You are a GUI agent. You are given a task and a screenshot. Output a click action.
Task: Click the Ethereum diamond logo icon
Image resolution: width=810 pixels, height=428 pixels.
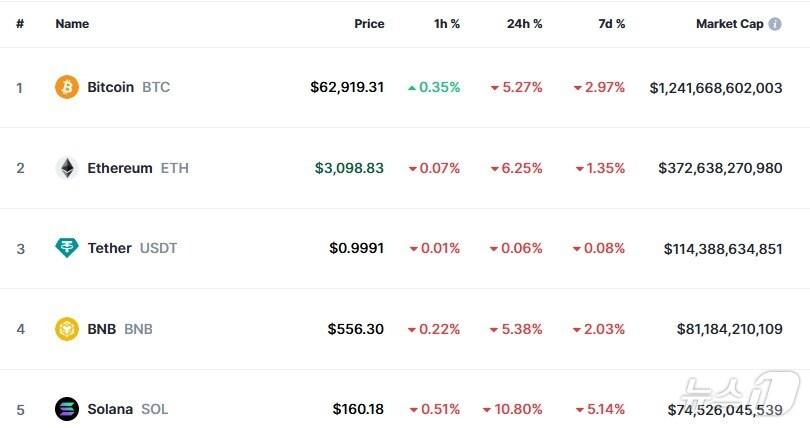[67, 168]
